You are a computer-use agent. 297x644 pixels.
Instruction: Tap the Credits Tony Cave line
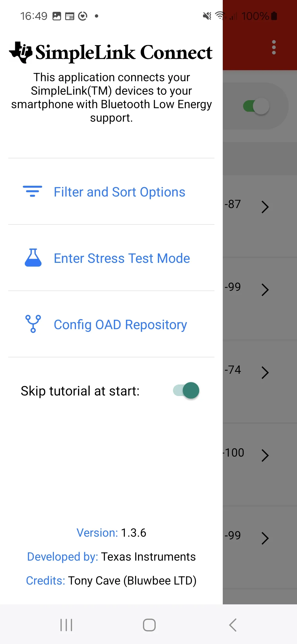coord(111,581)
